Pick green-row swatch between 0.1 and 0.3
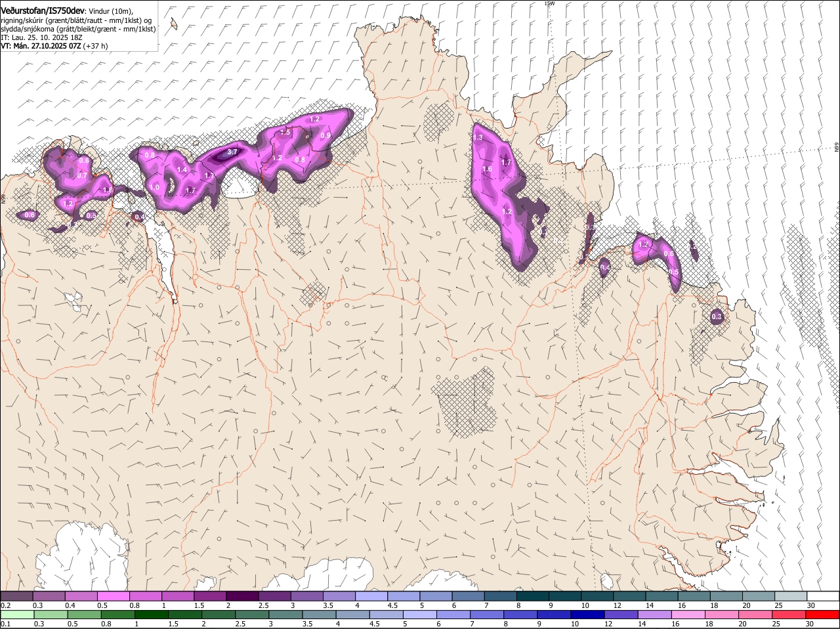 [x=17, y=615]
